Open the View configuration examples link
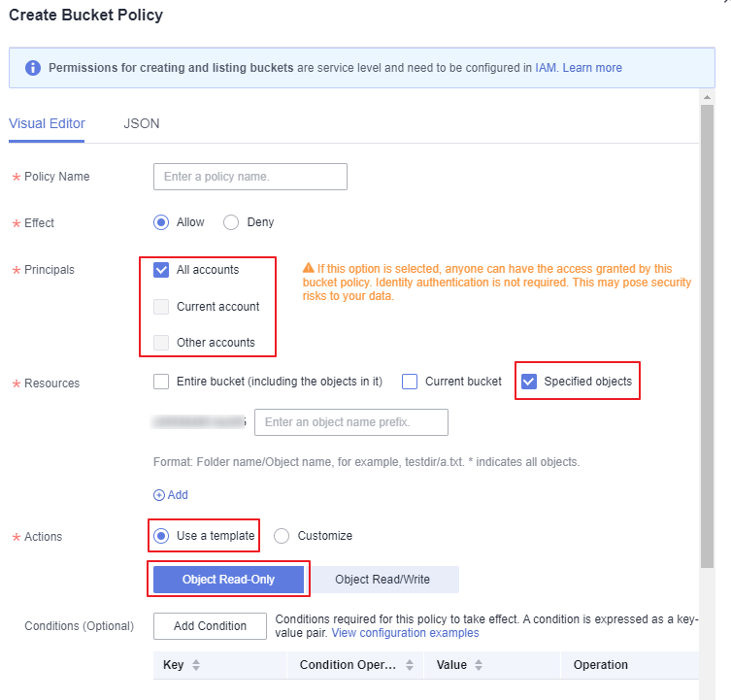Viewport: 731px width, 700px height. coord(405,633)
